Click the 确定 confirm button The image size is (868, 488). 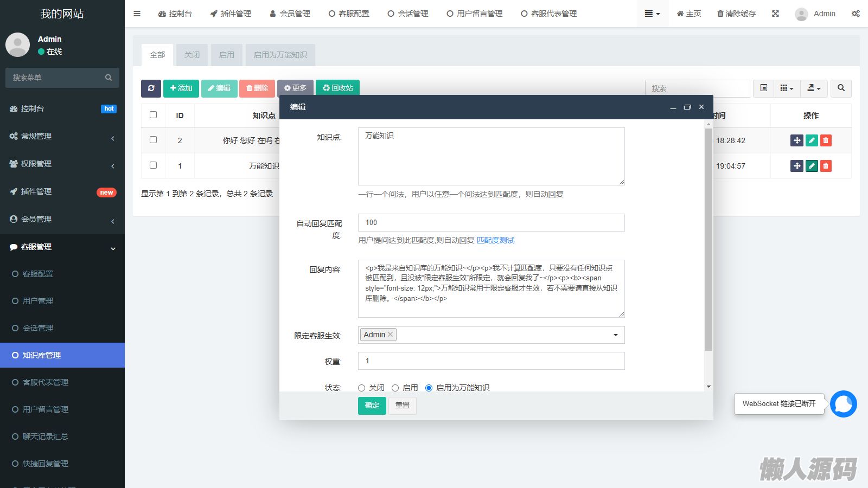(x=372, y=406)
